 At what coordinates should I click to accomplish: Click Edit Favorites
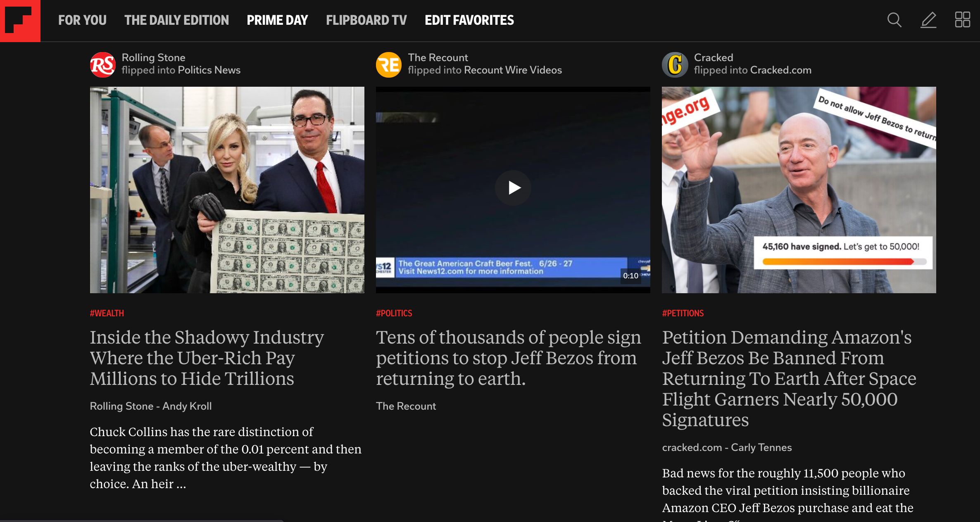point(469,20)
